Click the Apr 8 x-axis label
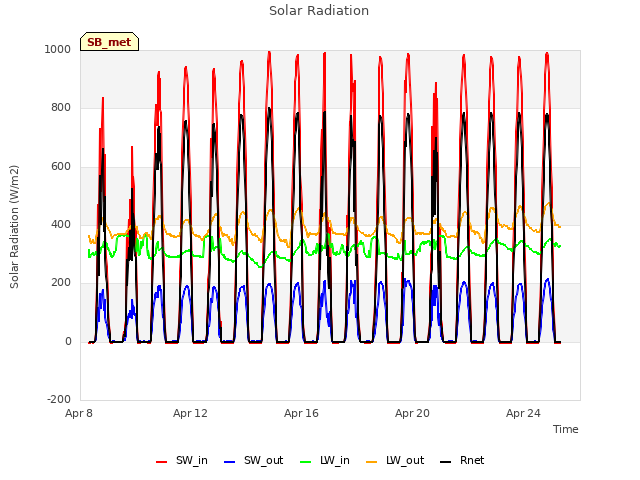640x480 pixels. [x=79, y=413]
